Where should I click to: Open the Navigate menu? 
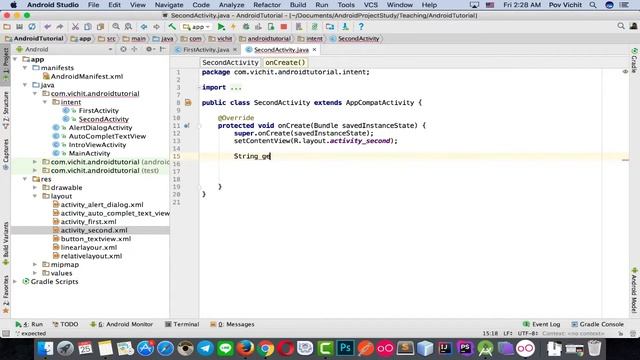169,5
